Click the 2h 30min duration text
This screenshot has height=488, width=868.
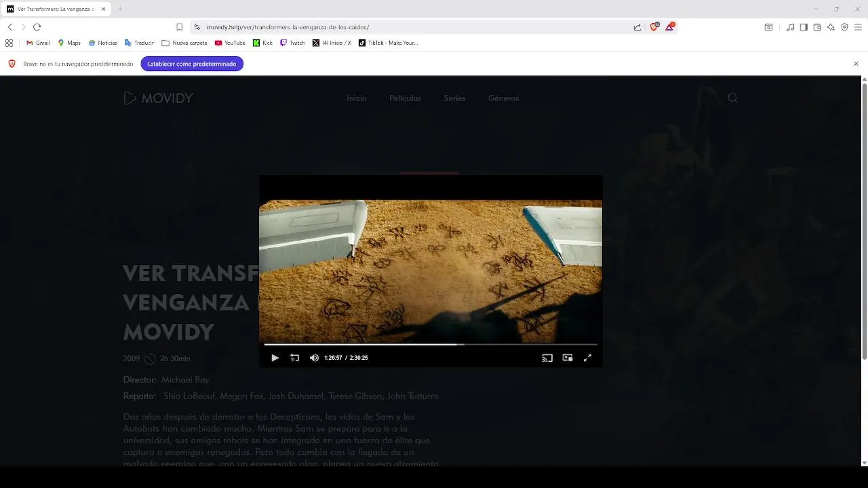(175, 359)
